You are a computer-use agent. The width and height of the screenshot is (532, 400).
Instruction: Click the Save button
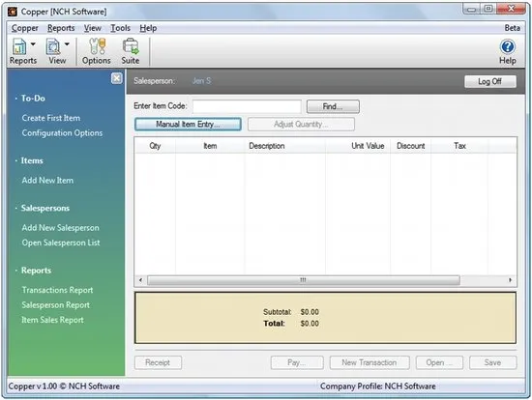click(493, 362)
